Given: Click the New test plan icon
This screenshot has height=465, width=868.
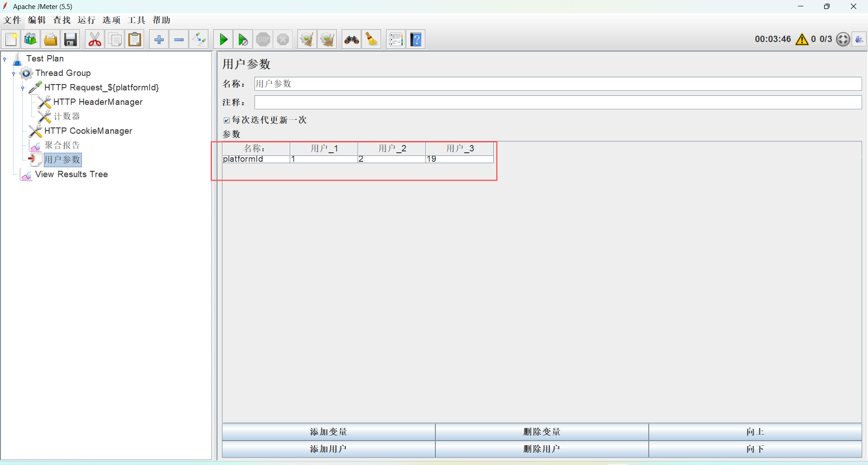Looking at the screenshot, I should click(11, 39).
